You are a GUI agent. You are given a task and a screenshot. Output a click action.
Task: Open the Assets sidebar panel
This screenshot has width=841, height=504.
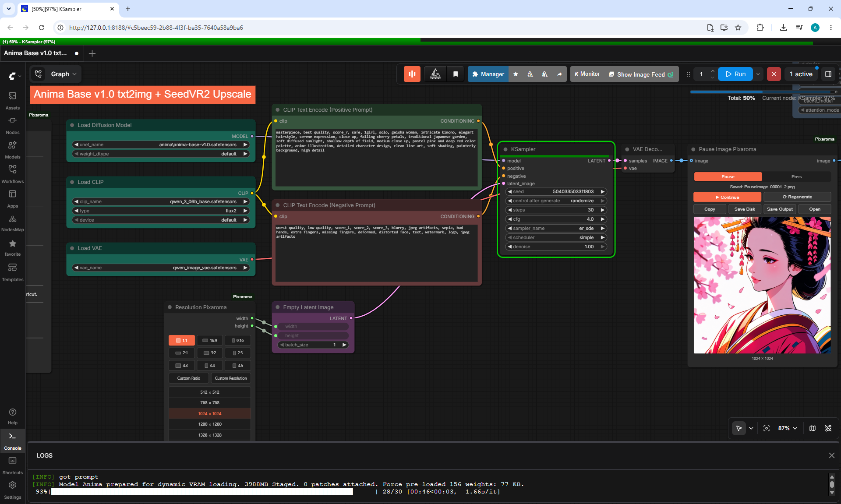(x=12, y=100)
